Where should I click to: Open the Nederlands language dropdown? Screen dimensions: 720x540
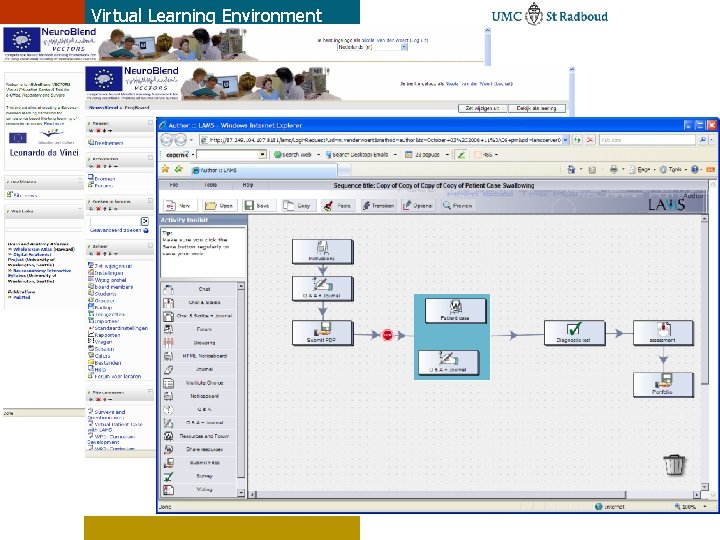point(404,47)
